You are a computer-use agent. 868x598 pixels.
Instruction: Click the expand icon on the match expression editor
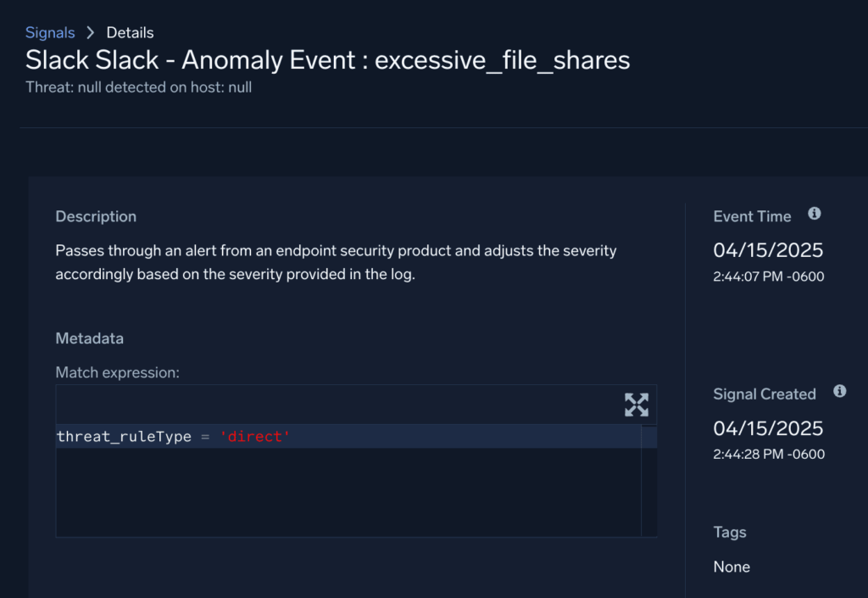click(636, 405)
